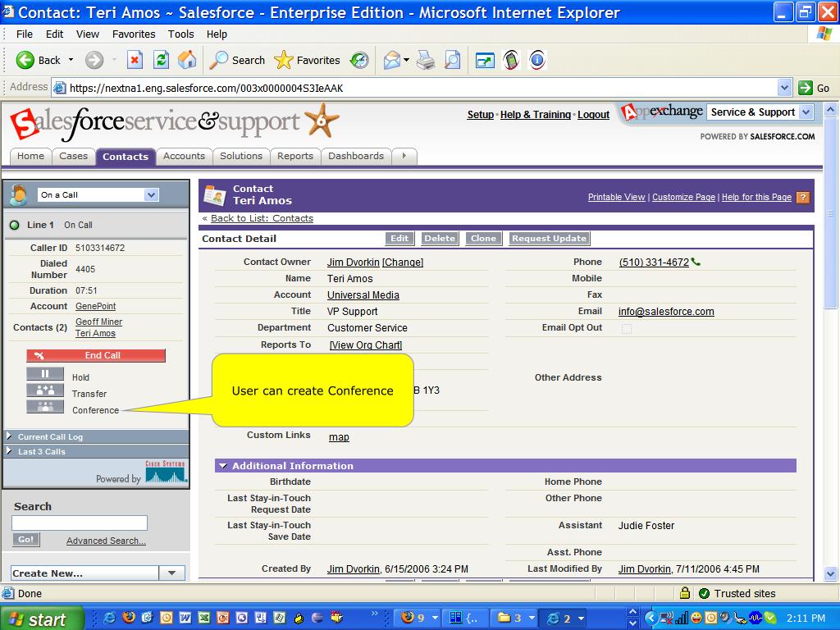
Task: Go to browser Home page icon
Action: tap(187, 60)
